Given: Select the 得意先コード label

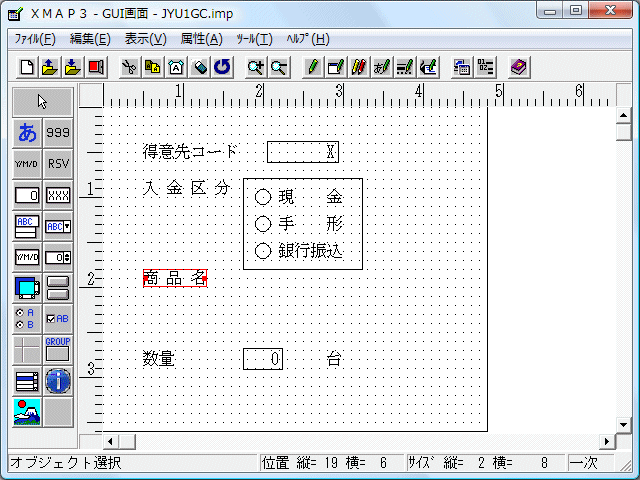Looking at the screenshot, I should tap(190, 152).
